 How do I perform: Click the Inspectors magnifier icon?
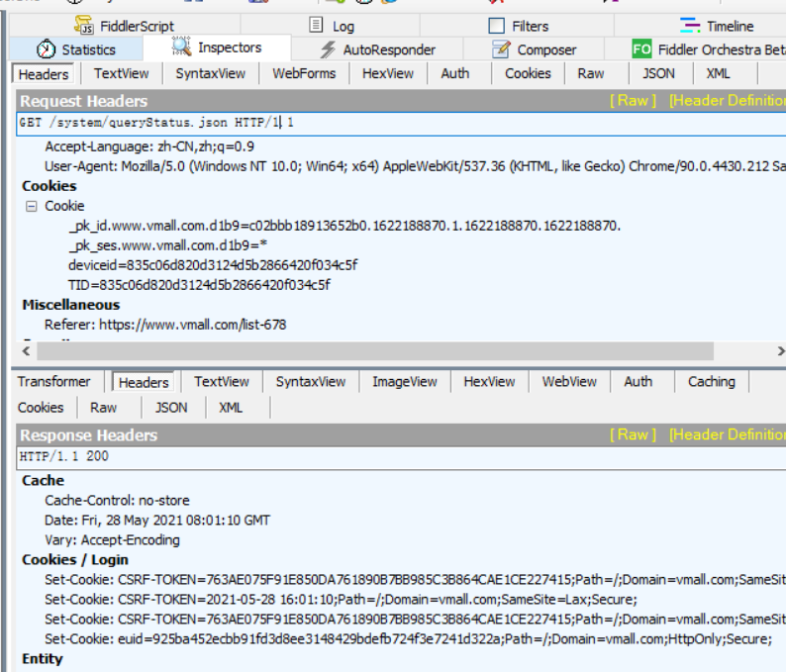[181, 47]
